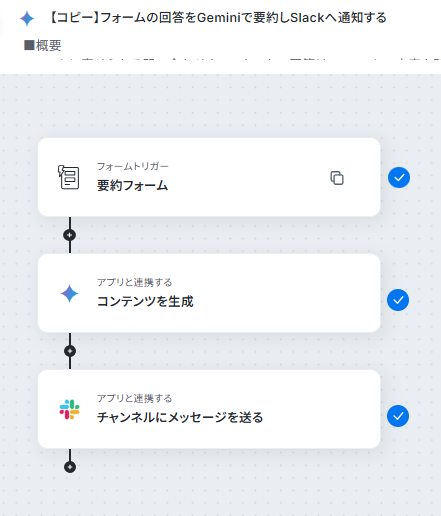Click the form trigger icon on 要約フォーム card

(x=69, y=177)
